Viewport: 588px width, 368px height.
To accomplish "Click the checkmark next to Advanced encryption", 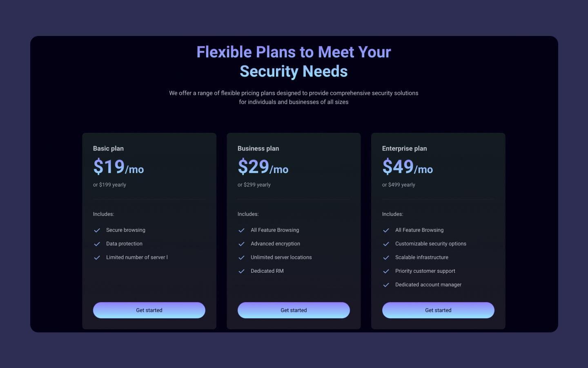I will 242,244.
